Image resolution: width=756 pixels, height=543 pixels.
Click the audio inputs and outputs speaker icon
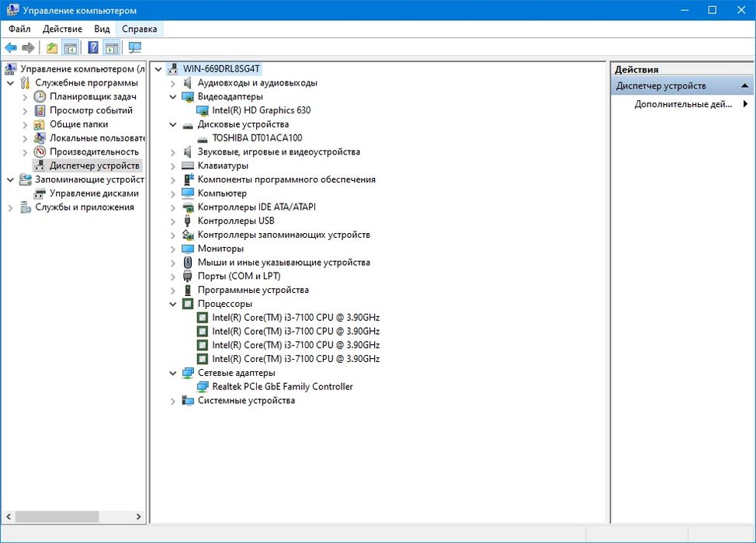(188, 83)
